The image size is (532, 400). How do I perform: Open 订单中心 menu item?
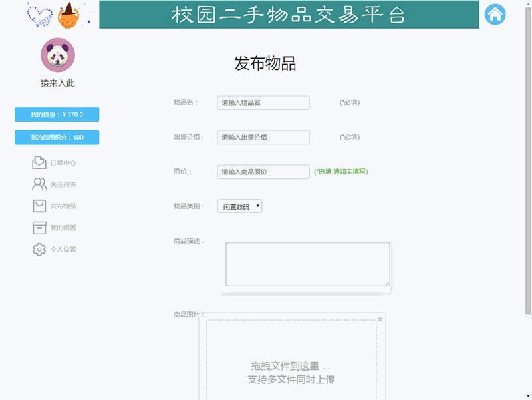(x=63, y=163)
